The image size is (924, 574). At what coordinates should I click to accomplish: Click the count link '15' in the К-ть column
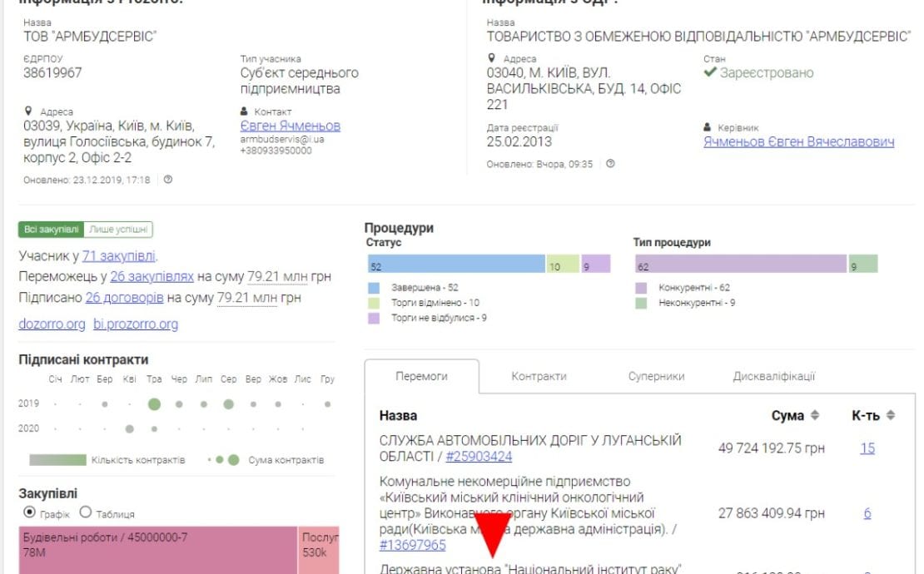(867, 448)
